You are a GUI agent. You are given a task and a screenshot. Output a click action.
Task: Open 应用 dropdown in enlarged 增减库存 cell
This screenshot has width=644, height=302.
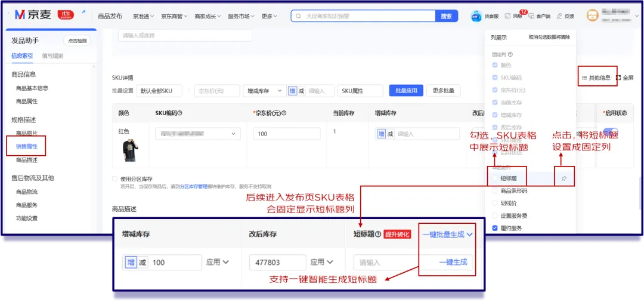(218, 262)
